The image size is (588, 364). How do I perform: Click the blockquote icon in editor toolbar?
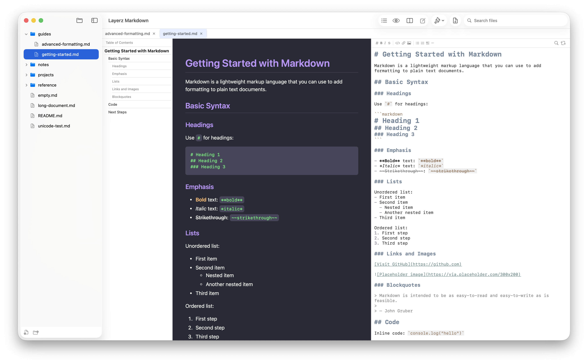click(428, 43)
